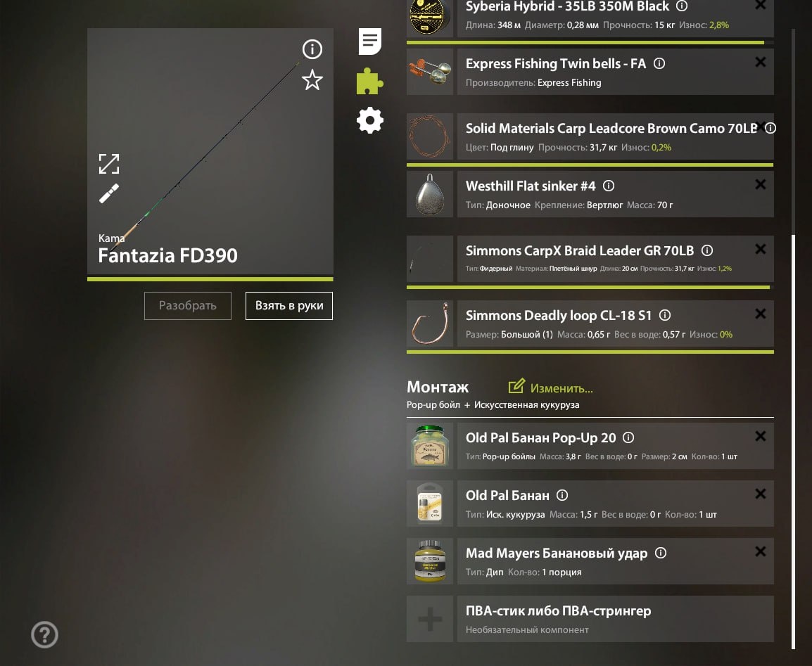Click the Westhill Flat sinker thumbnail
The image size is (812, 666).
430,194
